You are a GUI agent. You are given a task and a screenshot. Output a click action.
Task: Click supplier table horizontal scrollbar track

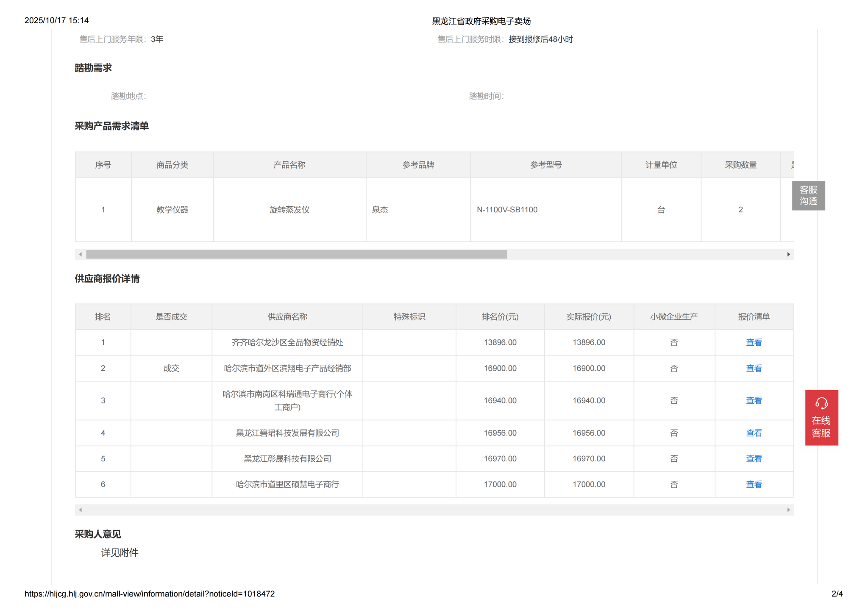[434, 510]
